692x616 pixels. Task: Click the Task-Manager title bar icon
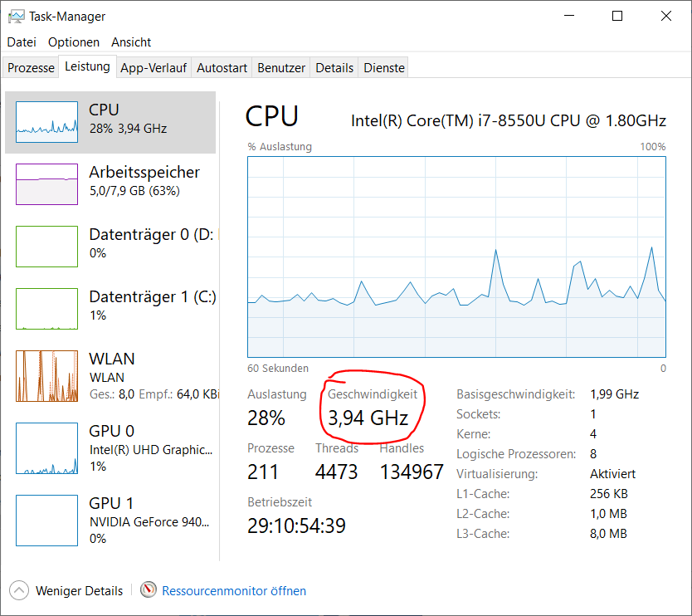point(17,17)
